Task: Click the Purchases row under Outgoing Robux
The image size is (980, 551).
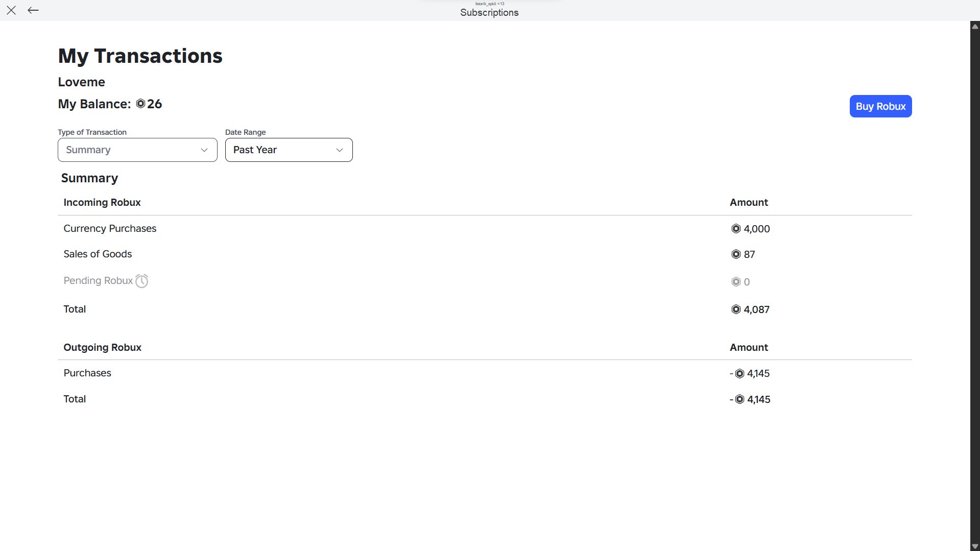Action: pyautogui.click(x=87, y=373)
